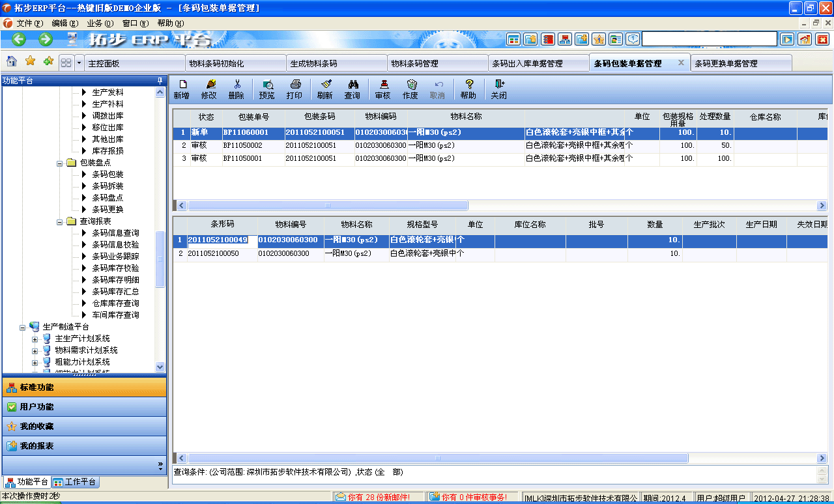Toggle the dual-pane layout icon above the tree
Screen dimensions: 834x504
pos(65,63)
